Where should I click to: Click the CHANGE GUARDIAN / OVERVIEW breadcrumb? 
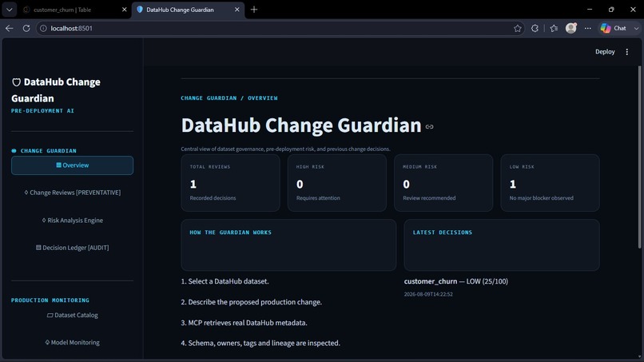[x=229, y=98]
